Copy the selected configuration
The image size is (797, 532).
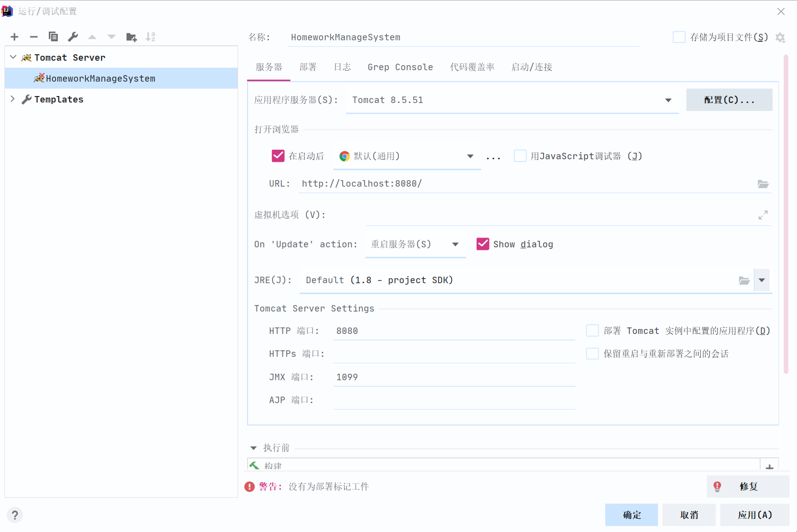[53, 37]
